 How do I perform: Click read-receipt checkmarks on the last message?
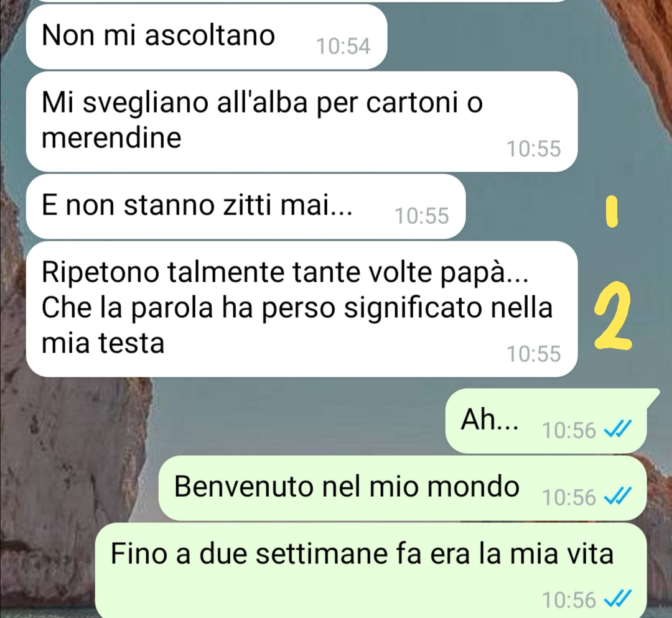click(x=618, y=599)
